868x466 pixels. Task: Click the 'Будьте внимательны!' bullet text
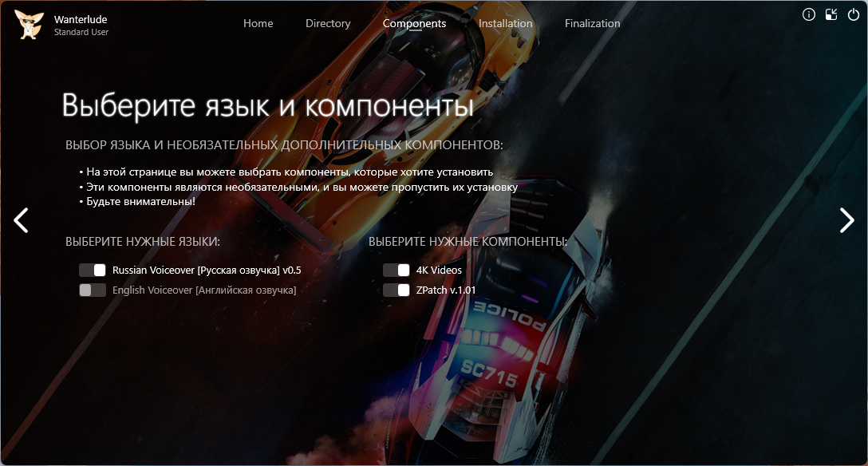140,201
